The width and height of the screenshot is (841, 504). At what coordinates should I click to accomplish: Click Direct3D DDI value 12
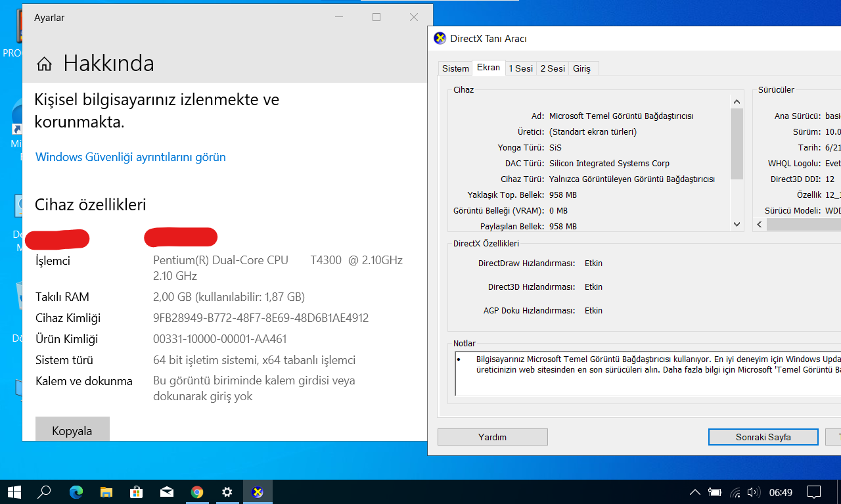point(830,179)
